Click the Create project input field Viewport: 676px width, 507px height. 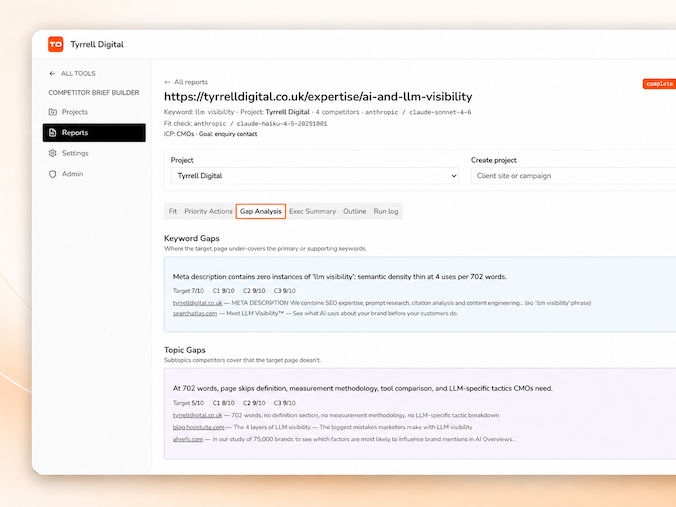(x=573, y=176)
